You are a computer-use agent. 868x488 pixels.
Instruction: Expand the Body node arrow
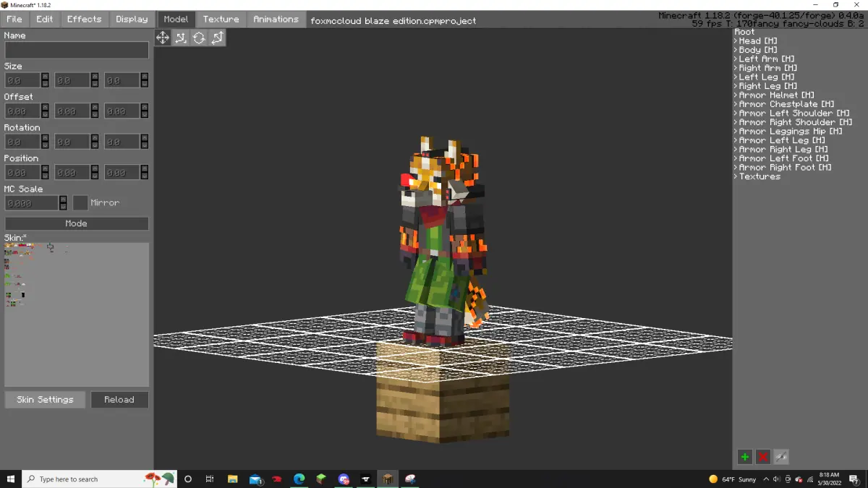[x=736, y=50]
